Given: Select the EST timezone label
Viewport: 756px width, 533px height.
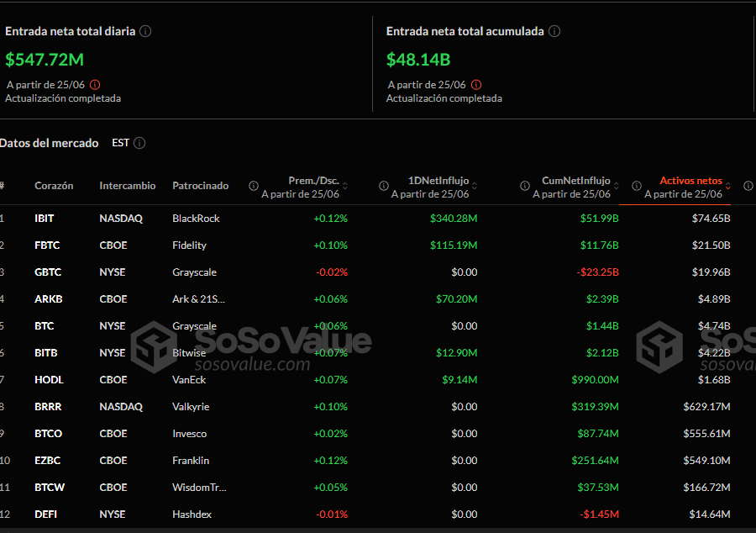Looking at the screenshot, I should [120, 143].
